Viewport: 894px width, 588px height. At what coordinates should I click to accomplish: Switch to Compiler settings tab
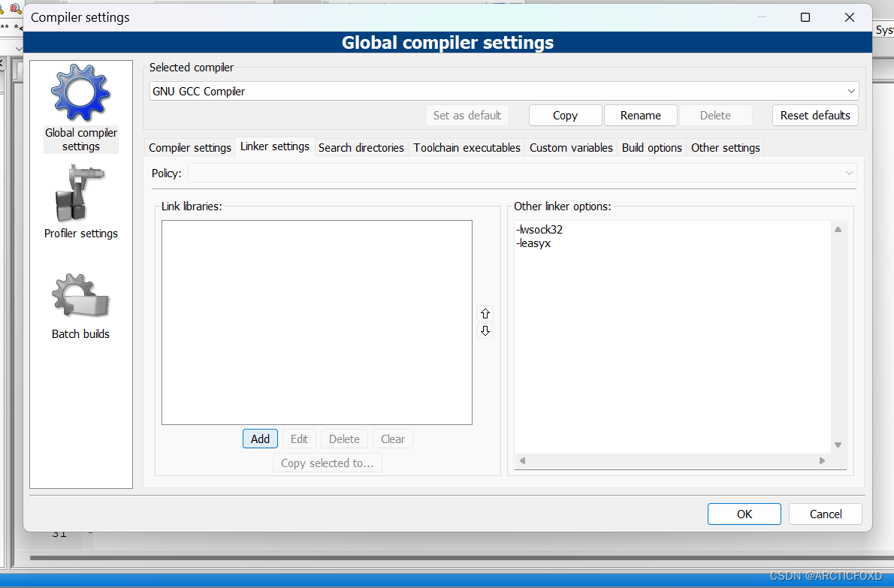point(189,147)
